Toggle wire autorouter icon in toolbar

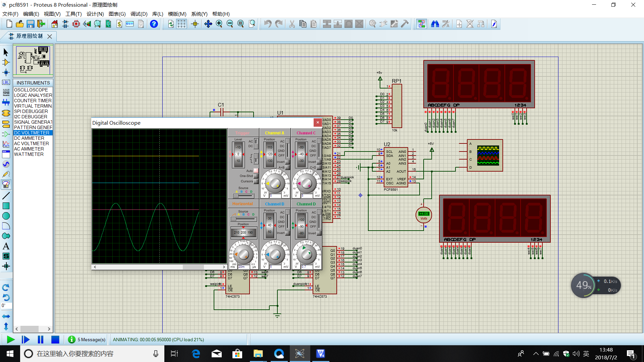click(x=422, y=24)
